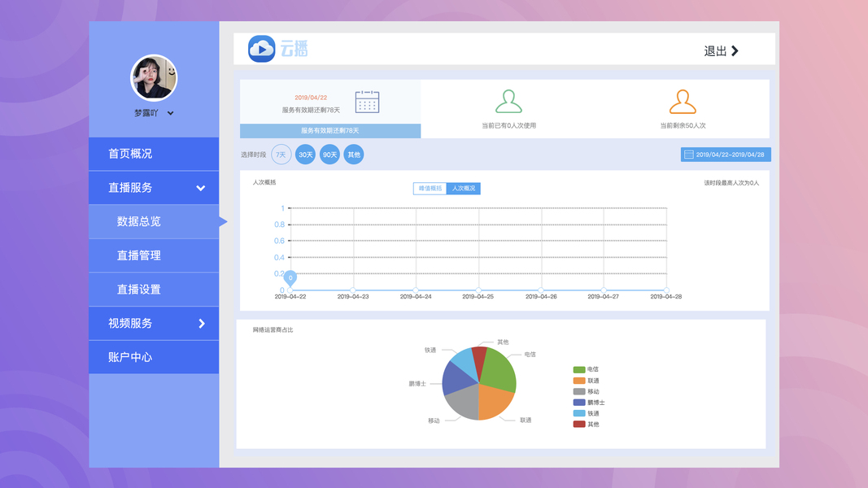868x488 pixels.
Task: Click the green 电信 pie slice
Action: click(498, 369)
